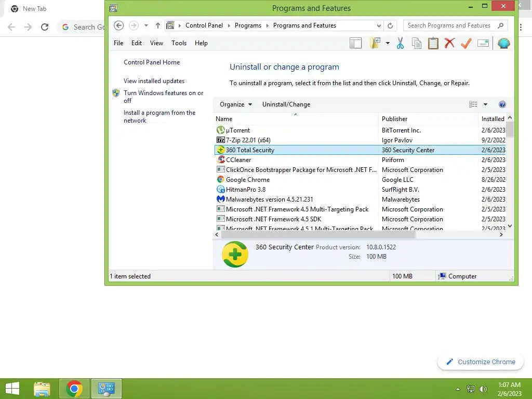This screenshot has width=532, height=399.
Task: Click the view options list icon
Action: click(x=473, y=104)
